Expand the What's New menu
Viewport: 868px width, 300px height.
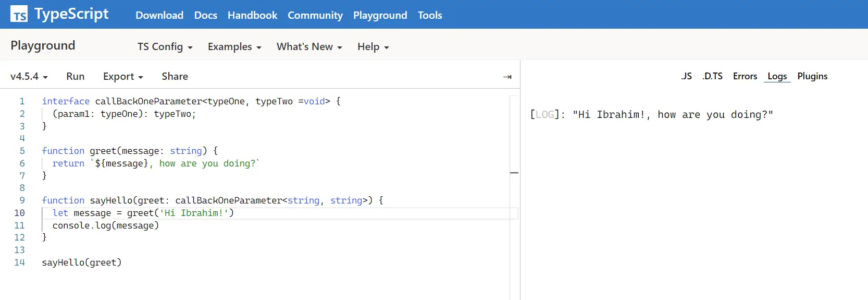(309, 46)
